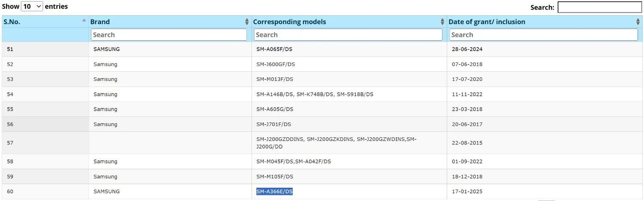Click the Brand column search field

pos(169,35)
